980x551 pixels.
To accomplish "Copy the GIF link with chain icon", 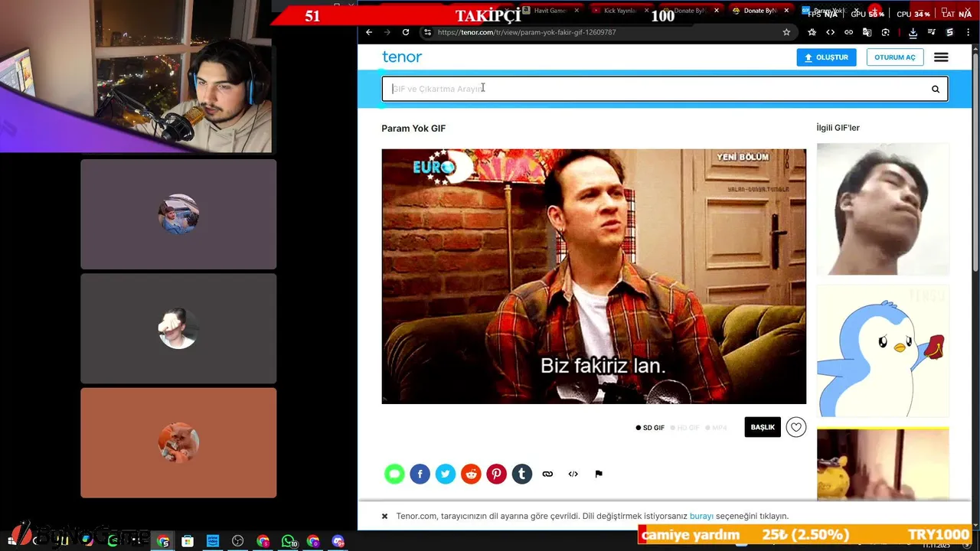I will (x=547, y=474).
